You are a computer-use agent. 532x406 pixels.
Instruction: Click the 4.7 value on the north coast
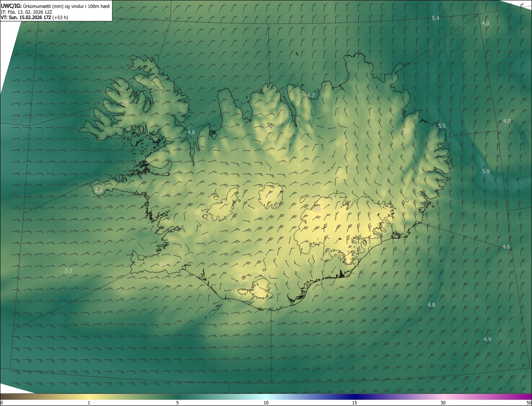tap(311, 95)
